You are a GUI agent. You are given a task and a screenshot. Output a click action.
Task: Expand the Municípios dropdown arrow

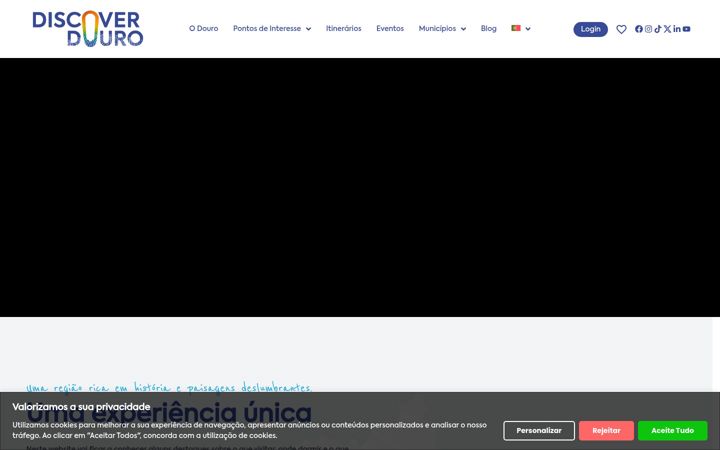[x=463, y=29]
